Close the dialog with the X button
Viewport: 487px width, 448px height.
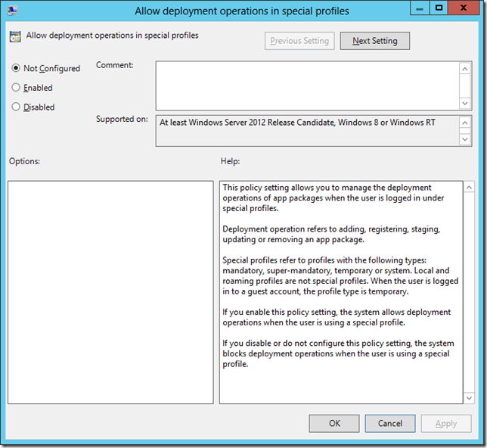pos(464,10)
